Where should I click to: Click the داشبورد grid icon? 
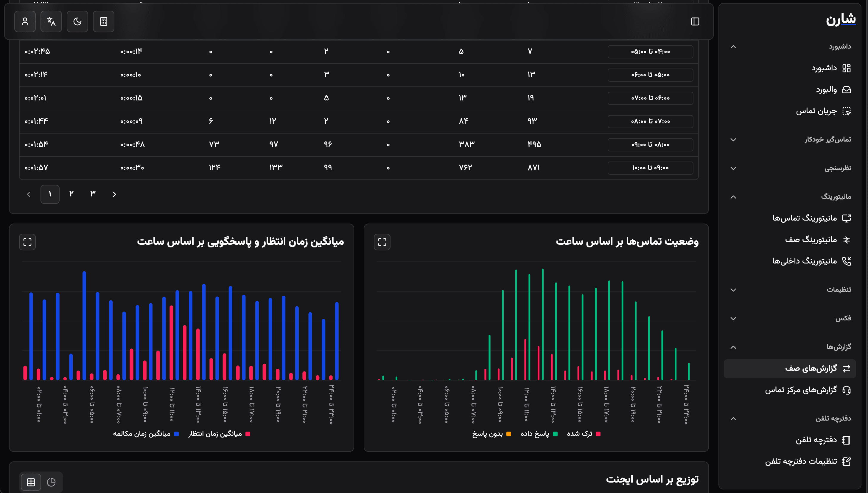coord(846,68)
